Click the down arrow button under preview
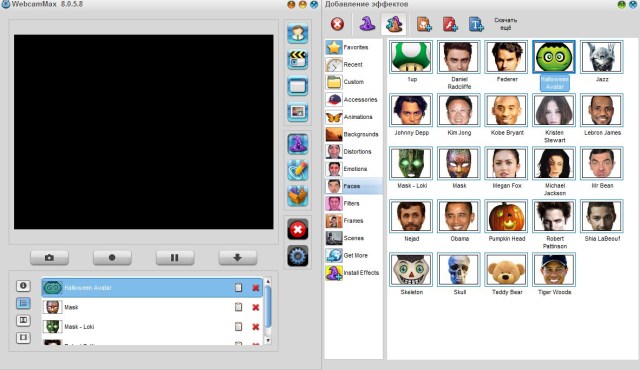Screen dimensions: 640x370 point(238,258)
